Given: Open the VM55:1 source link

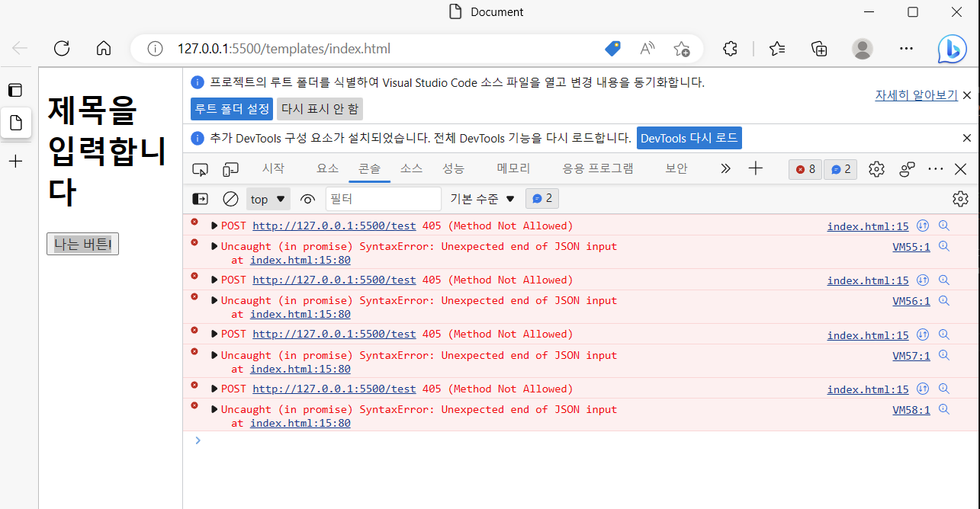Looking at the screenshot, I should (x=911, y=247).
